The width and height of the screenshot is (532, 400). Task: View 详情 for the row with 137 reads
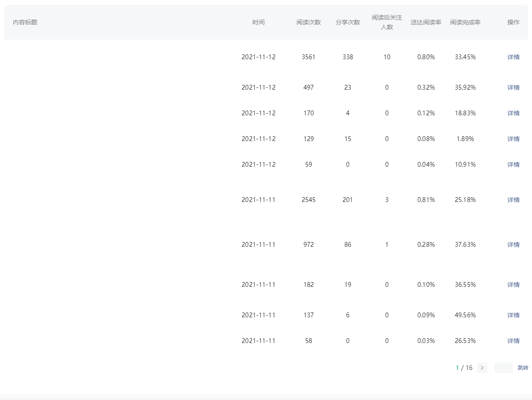coord(513,315)
